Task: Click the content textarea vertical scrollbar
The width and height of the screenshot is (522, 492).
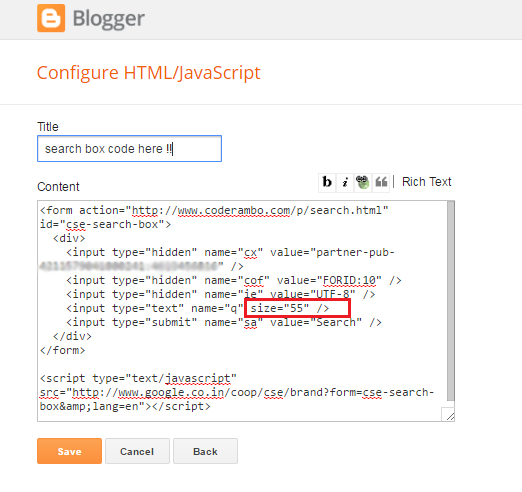Action: tap(451, 301)
